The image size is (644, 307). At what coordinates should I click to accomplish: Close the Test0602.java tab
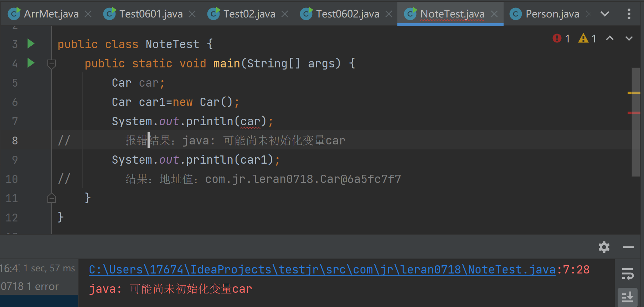tap(389, 14)
